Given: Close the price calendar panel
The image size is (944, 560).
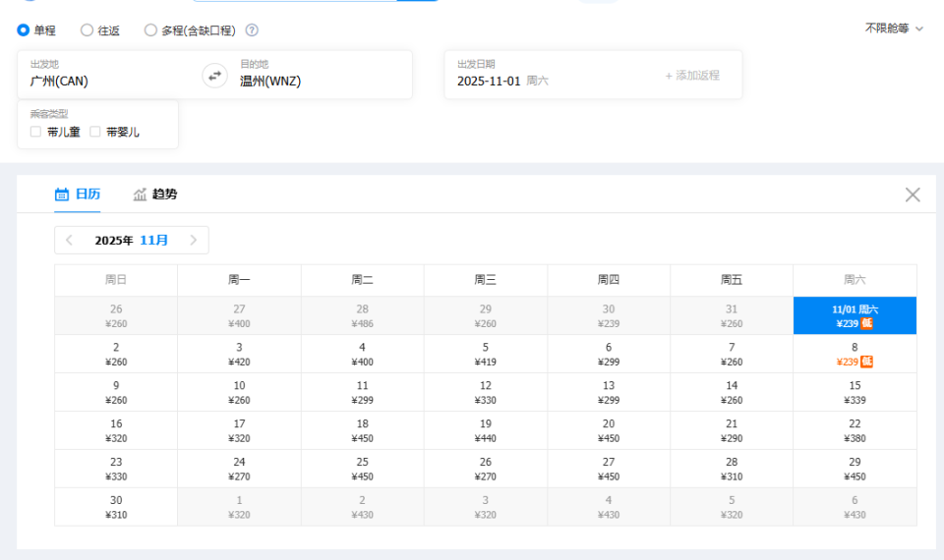Looking at the screenshot, I should (x=913, y=195).
